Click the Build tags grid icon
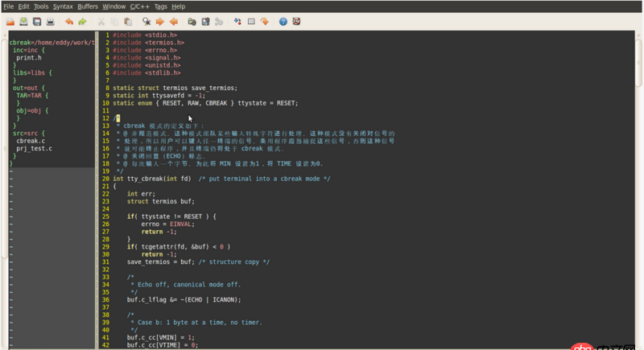Viewport: 644px width, 350px height. (x=251, y=22)
